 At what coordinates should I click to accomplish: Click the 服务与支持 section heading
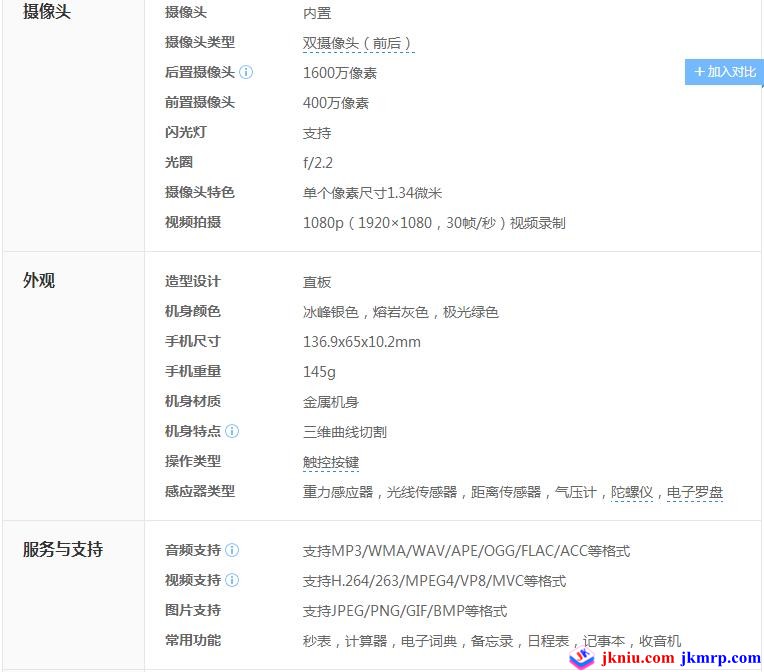tap(63, 549)
